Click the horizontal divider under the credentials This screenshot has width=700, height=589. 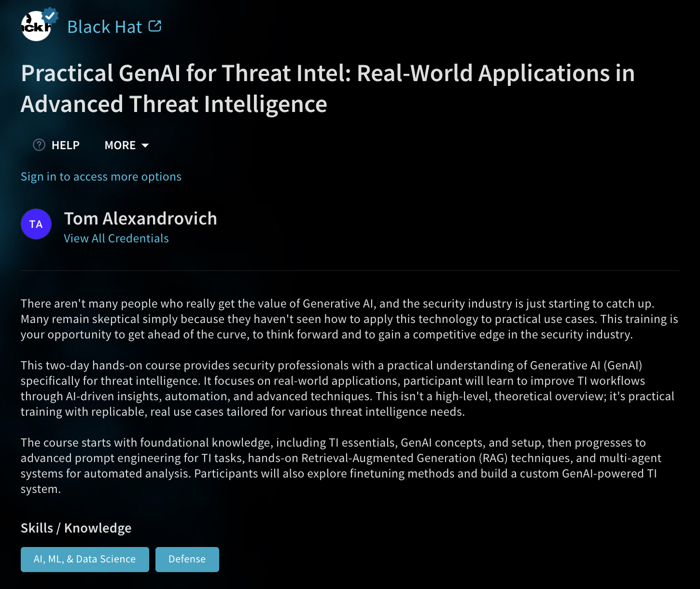[x=350, y=270]
